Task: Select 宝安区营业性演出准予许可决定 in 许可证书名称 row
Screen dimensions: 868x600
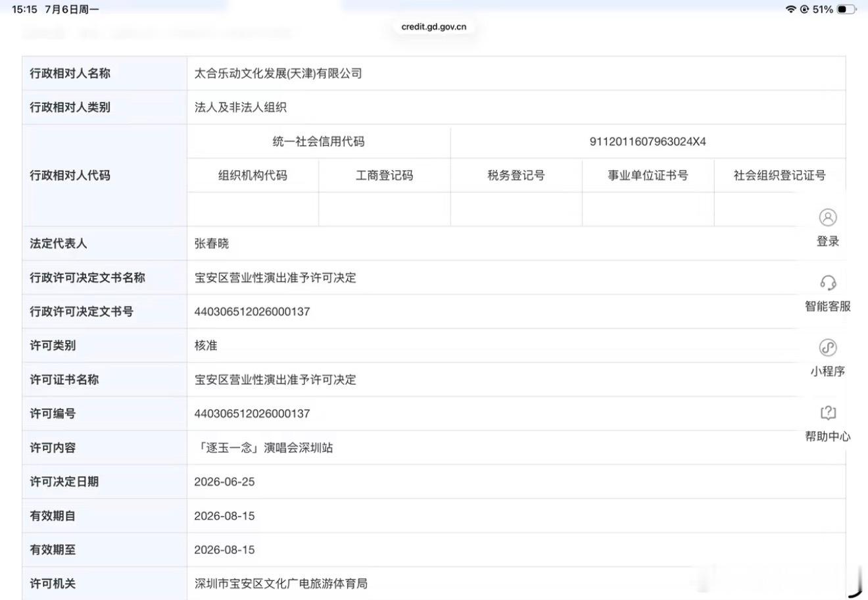Action: 276,380
